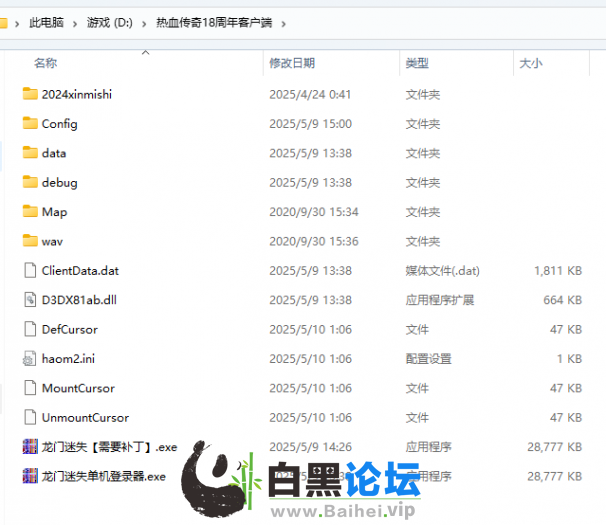Image resolution: width=606 pixels, height=525 pixels.
Task: Click the UnmountCursor file icon
Action: (30, 417)
